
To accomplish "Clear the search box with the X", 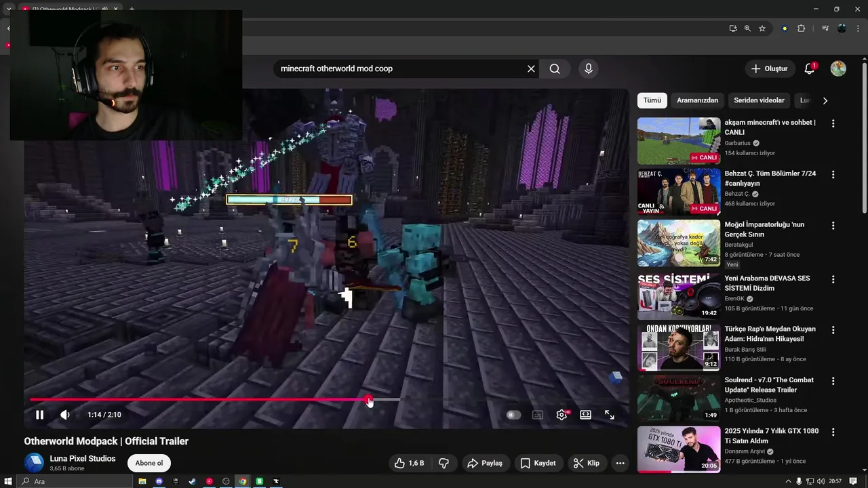I will 531,68.
